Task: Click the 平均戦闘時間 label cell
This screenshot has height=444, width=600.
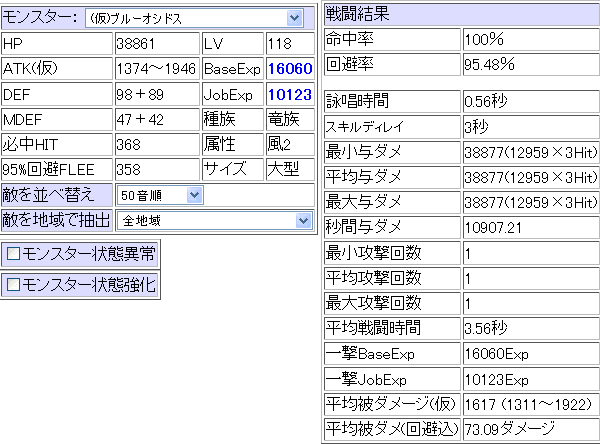Action: point(392,328)
